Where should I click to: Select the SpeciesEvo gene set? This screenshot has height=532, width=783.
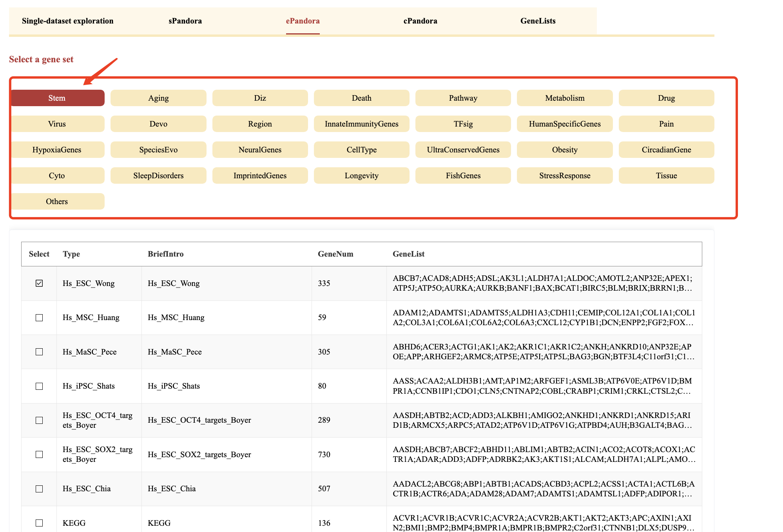coord(158,150)
